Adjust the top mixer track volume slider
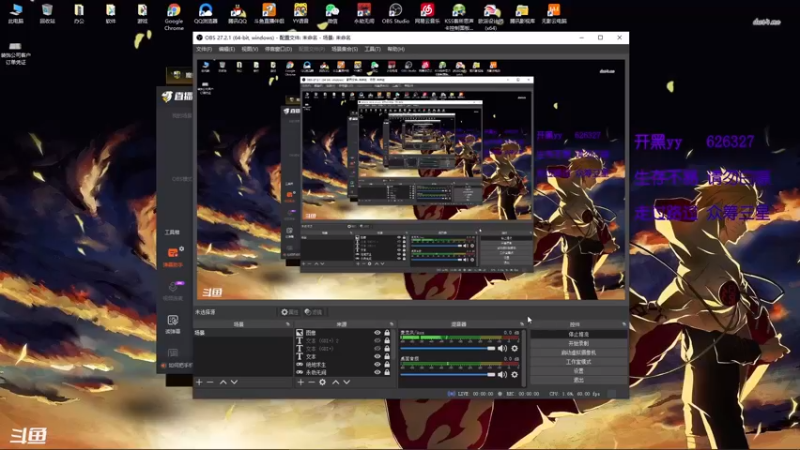The height and width of the screenshot is (450, 800). point(448,348)
